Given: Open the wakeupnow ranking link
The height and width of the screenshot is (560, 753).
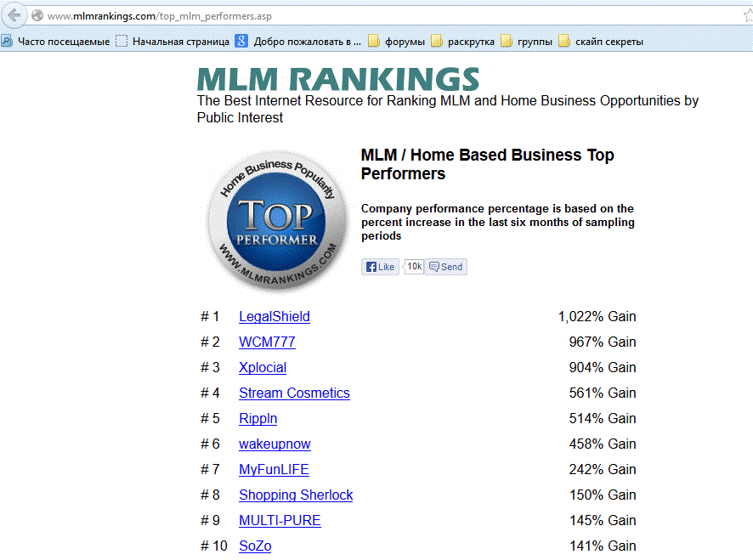Looking at the screenshot, I should (275, 444).
